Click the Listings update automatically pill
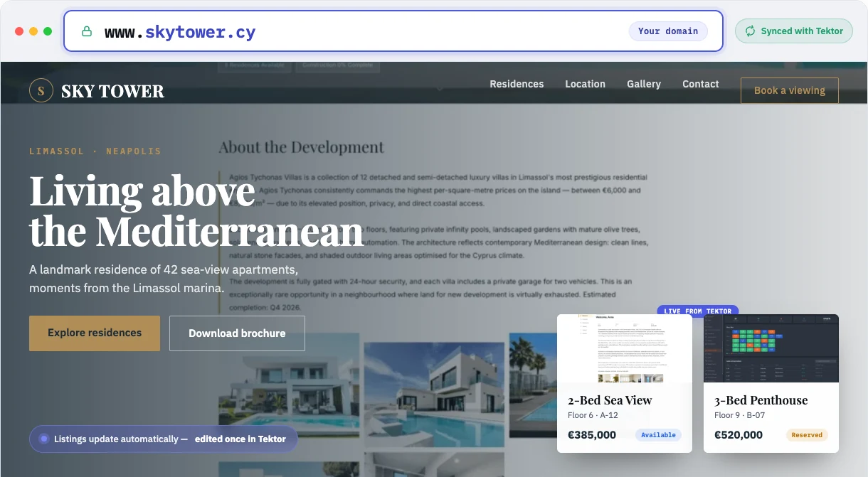This screenshot has height=477, width=868. [164, 439]
